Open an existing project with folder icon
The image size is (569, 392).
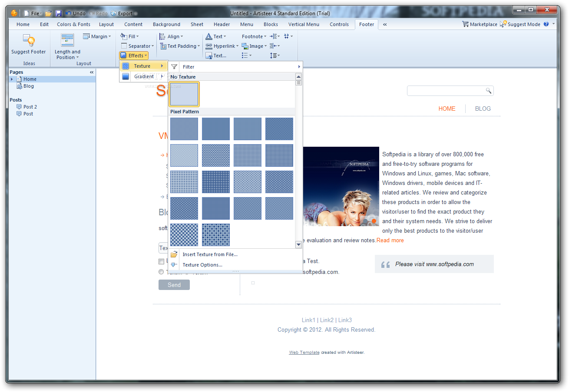tap(48, 13)
